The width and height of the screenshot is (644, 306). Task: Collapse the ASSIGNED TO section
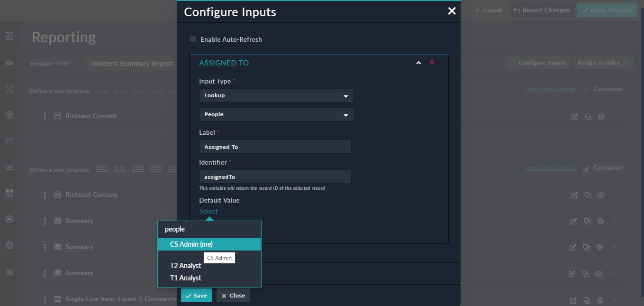[x=418, y=62]
